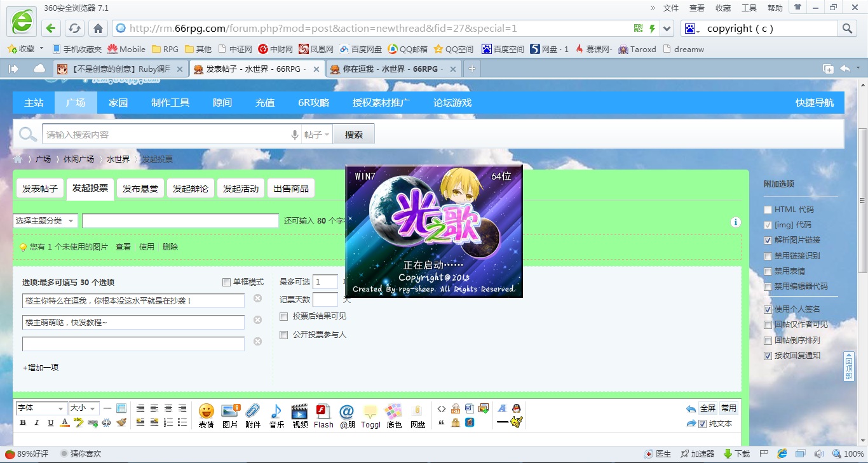The image size is (868, 463).
Task: Open search engine selector dropdown
Action: [692, 29]
